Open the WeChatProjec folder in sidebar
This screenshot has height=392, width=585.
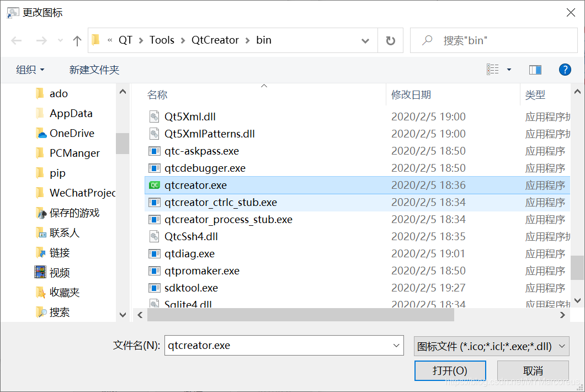pyautogui.click(x=76, y=193)
